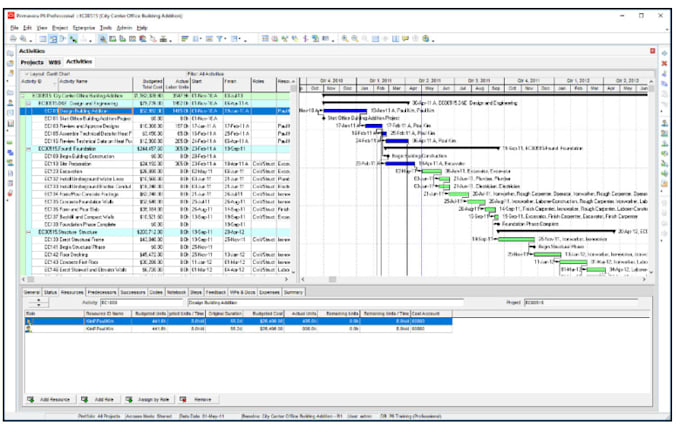The width and height of the screenshot is (680, 427).
Task: Click the Add Resource button
Action: [x=50, y=399]
